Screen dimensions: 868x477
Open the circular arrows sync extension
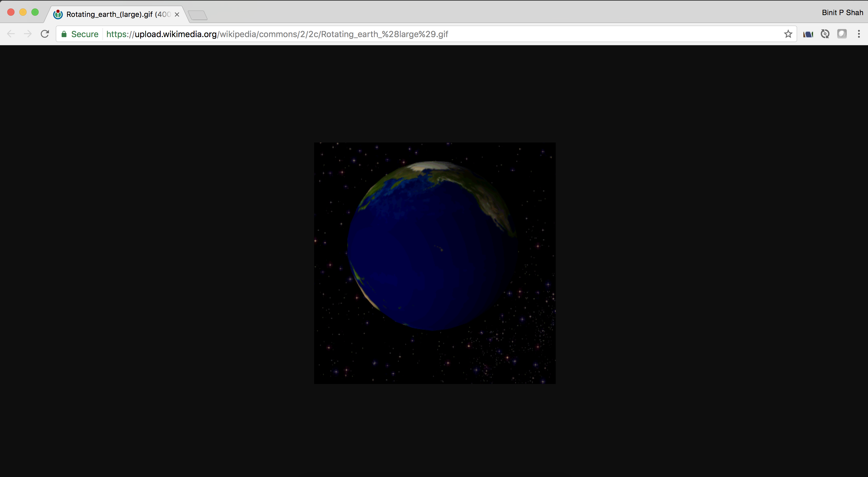825,34
